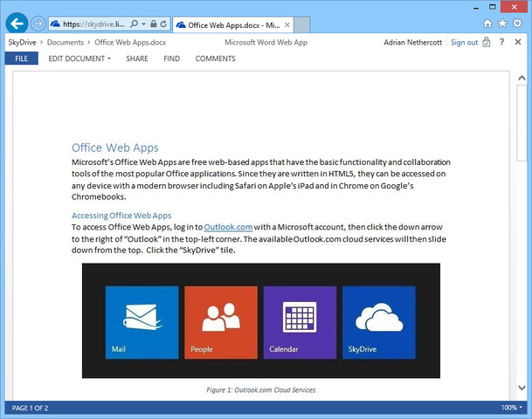Click the Office Web Apps document title heading
This screenshot has width=532, height=419.
115,148
